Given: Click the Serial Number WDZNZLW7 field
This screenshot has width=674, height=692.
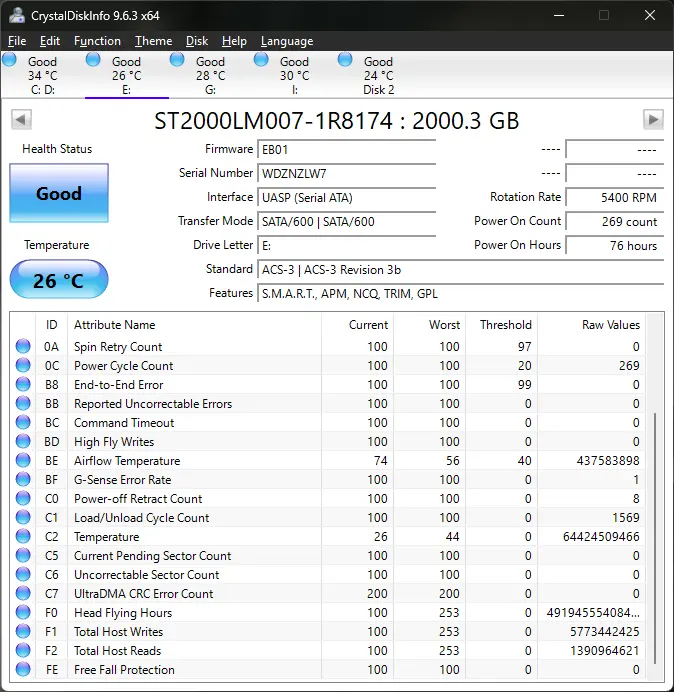Looking at the screenshot, I should coord(346,173).
